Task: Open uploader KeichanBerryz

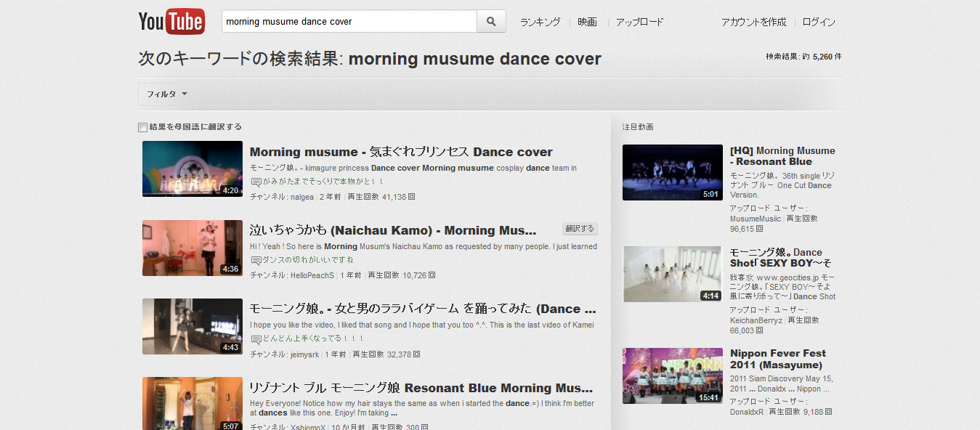Action: point(756,320)
